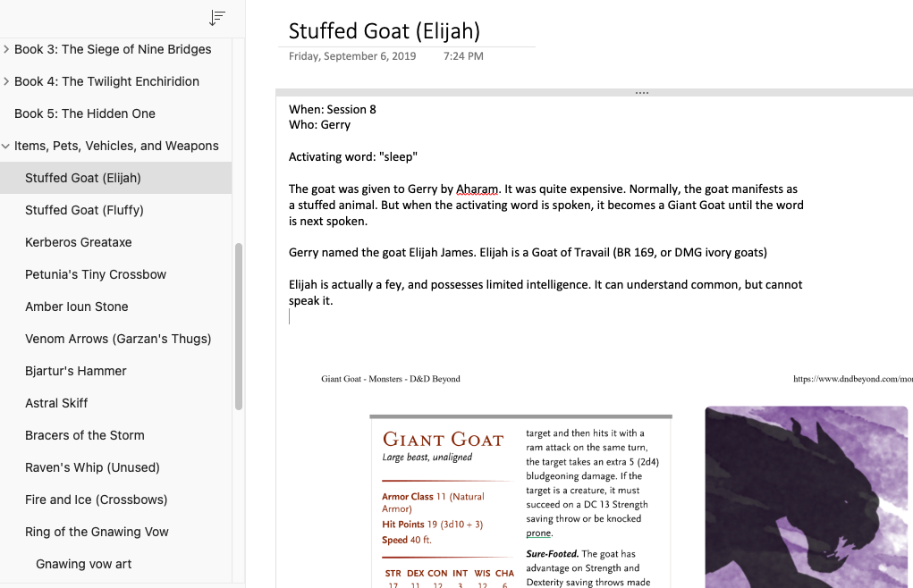The width and height of the screenshot is (913, 588).
Task: Open Petunia's Tiny Crossbow page
Action: tap(96, 274)
